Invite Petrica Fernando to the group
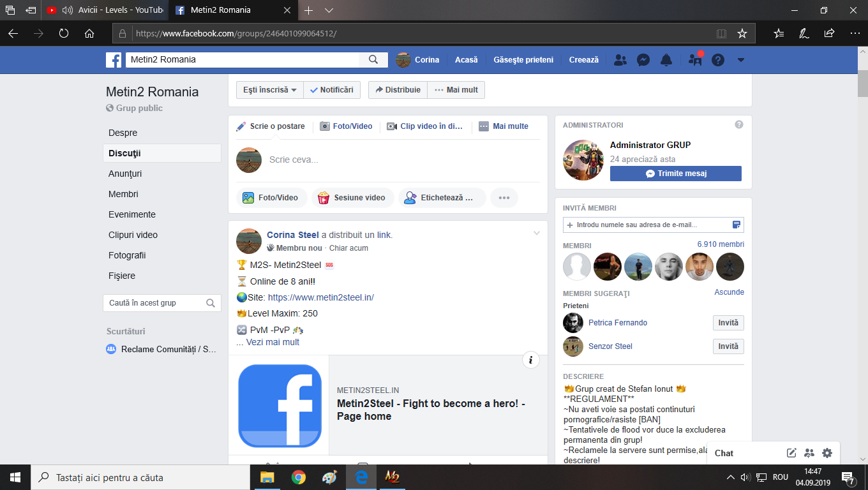The width and height of the screenshot is (868, 490). tap(728, 323)
